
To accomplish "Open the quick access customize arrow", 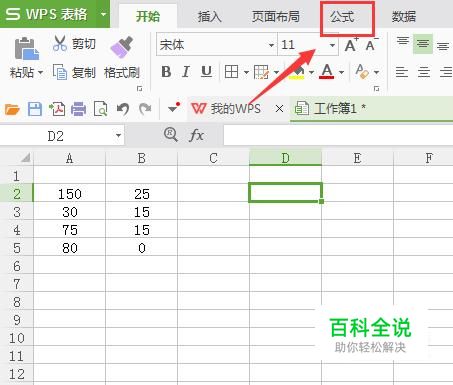I will tap(174, 108).
